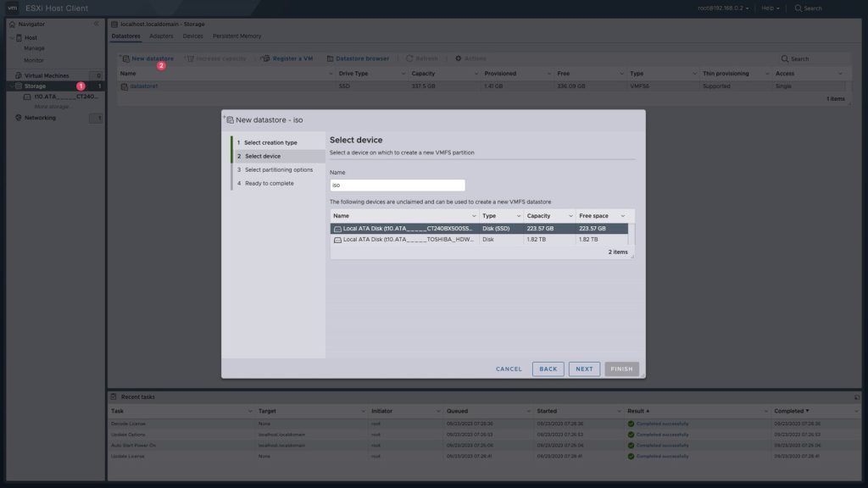Open the Capacity column menu in the device list
868x488 pixels.
pos(570,216)
